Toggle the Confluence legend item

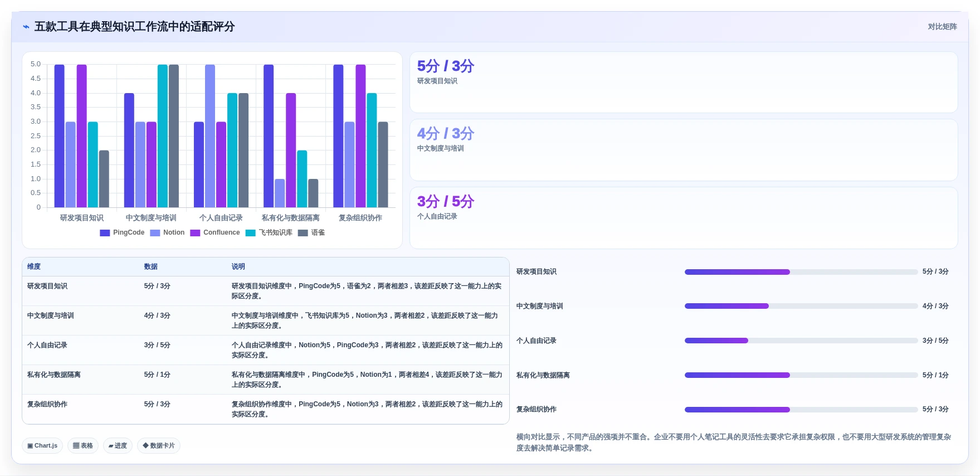click(215, 232)
